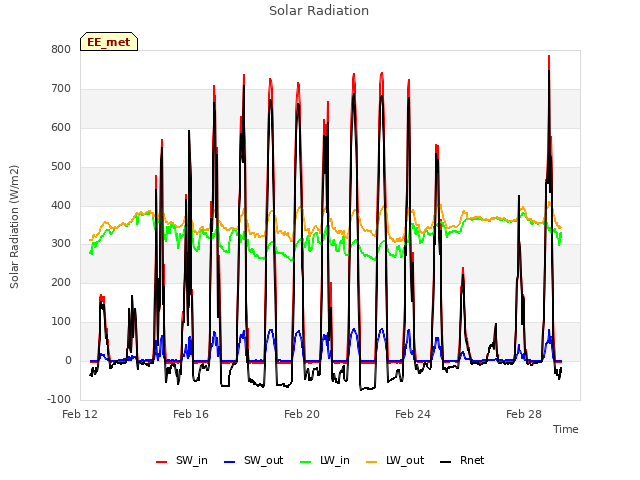
Task: Click the Feb 12 x-axis tick label
Action: click(x=80, y=414)
